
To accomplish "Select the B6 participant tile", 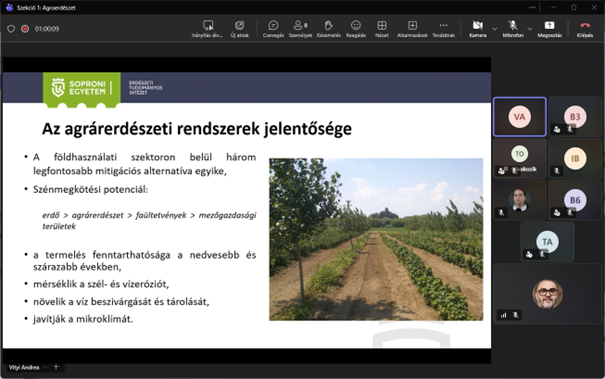I will pyautogui.click(x=575, y=200).
